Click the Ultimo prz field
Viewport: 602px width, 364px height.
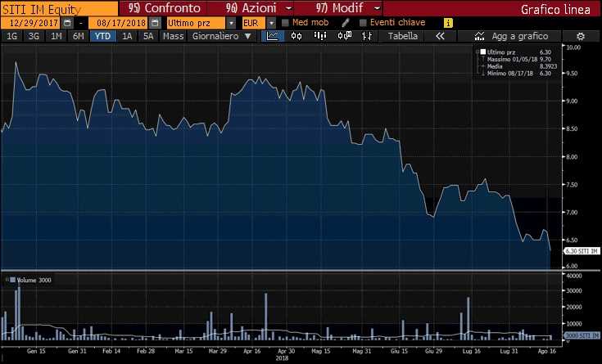196,23
